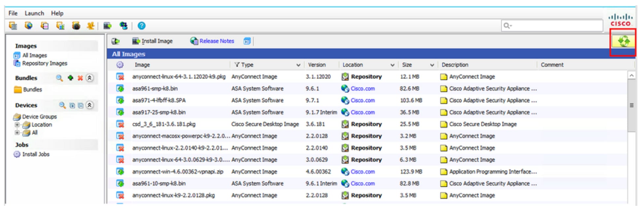The width and height of the screenshot is (644, 221).
Task: Select anyconnect-linux-64-3.1.12020-k9.pkg row
Action: 367,77
